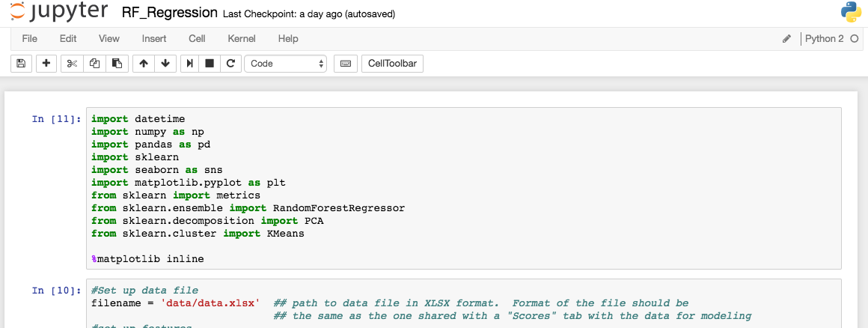Open the Insert menu
Image resolution: width=868 pixels, height=328 pixels.
pyautogui.click(x=154, y=39)
